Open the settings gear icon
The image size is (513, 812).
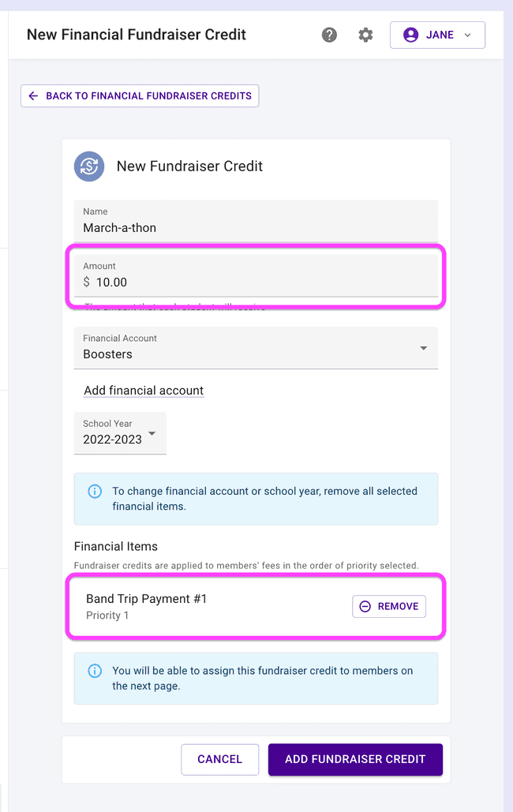click(365, 35)
